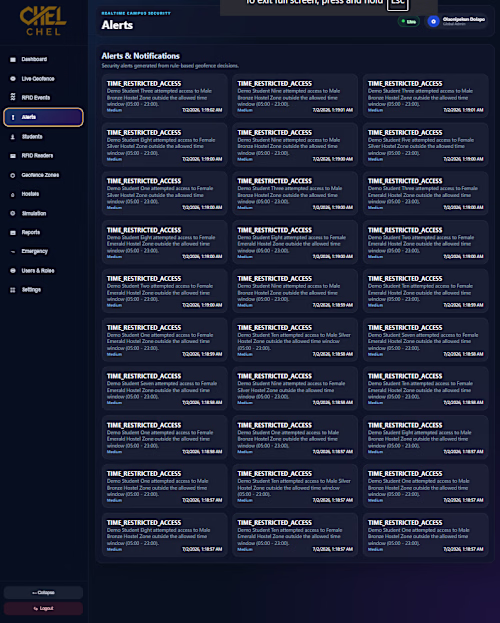This screenshot has width=500, height=623.
Task: Open Student Ten Male Silver alert at 1:18:57 AM
Action: [x=295, y=486]
